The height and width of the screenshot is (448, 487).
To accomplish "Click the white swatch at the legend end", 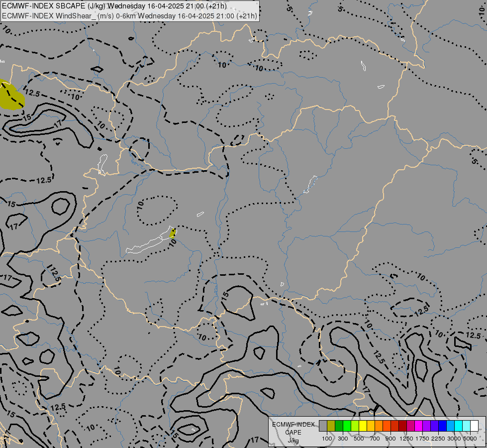I will click(x=474, y=426).
